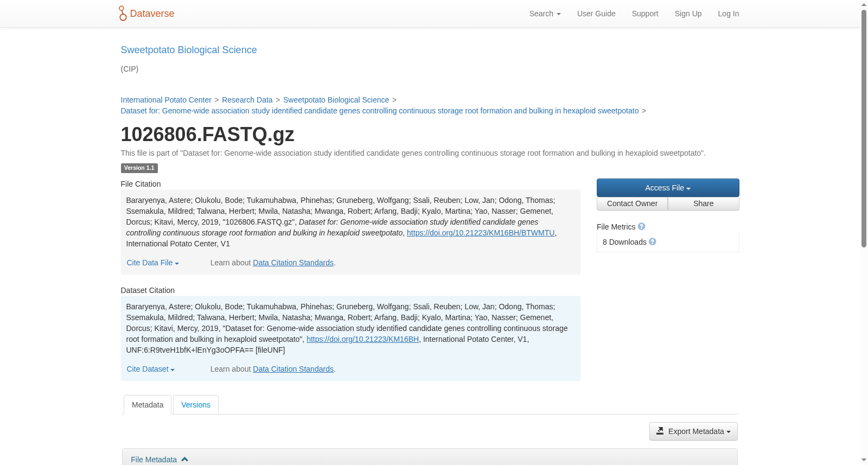Open the Research Data breadcrumb

pyautogui.click(x=247, y=100)
